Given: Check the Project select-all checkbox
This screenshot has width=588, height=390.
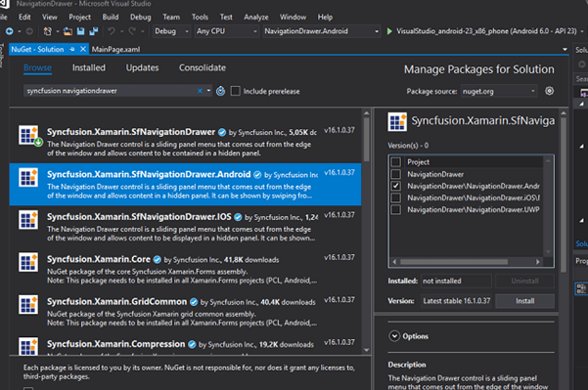Looking at the screenshot, I should pos(396,162).
